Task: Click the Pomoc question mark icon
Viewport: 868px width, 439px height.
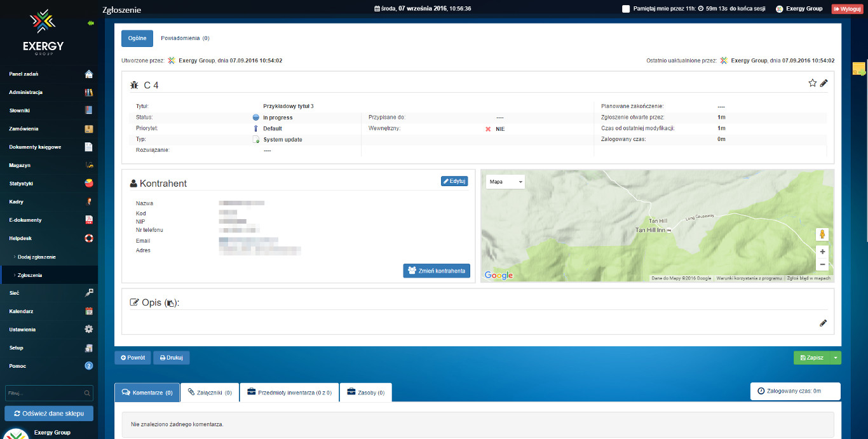Action: pos(89,366)
